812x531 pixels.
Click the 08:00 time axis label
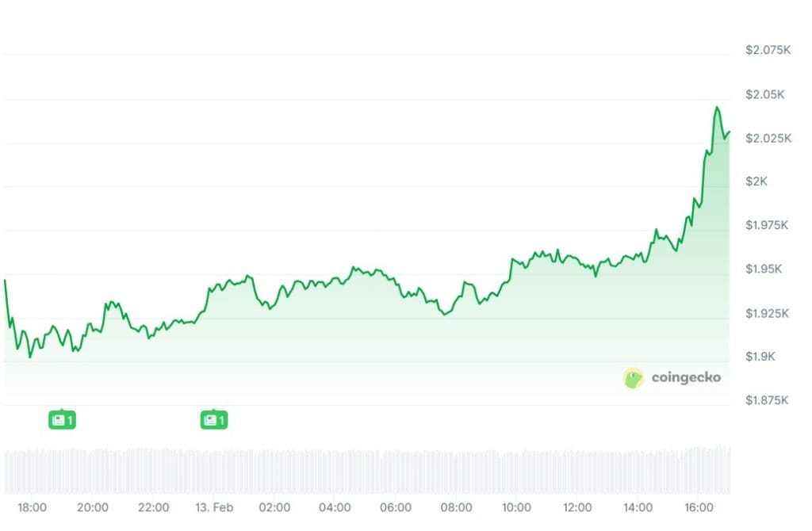(x=456, y=507)
